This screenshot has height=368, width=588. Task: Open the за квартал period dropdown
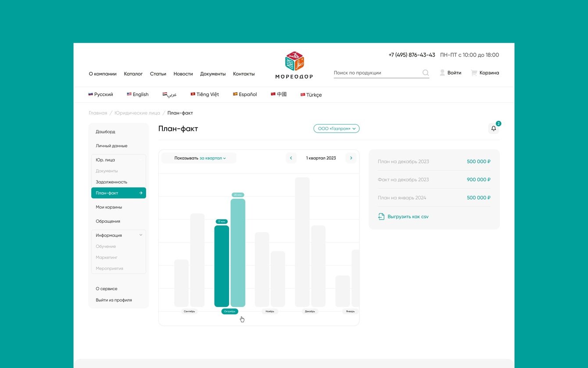point(213,158)
